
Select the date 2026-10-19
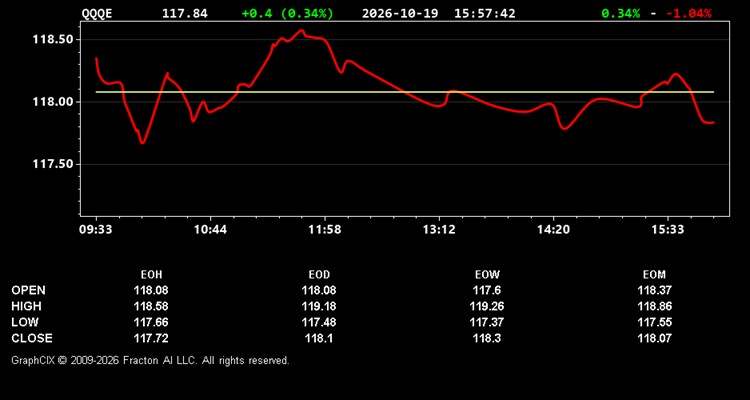[400, 13]
